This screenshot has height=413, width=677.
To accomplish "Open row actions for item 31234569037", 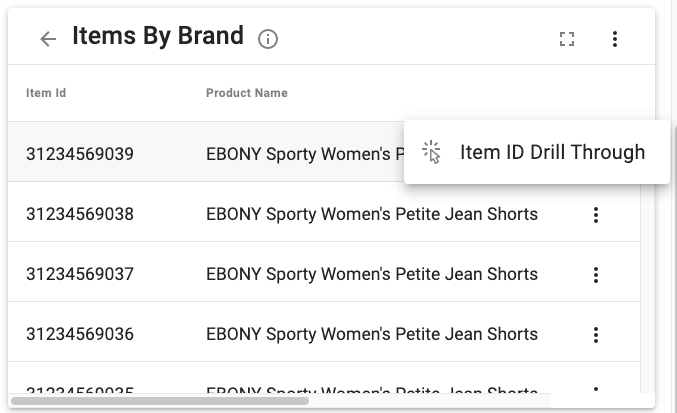I will point(596,274).
